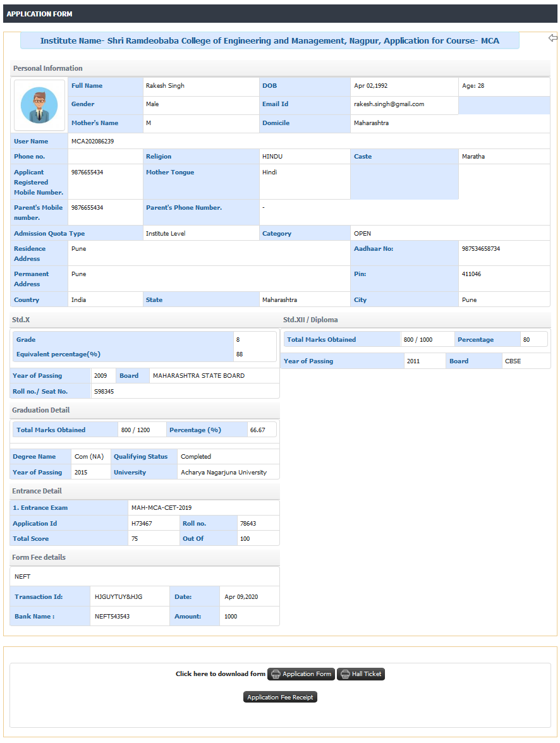560x743 pixels.
Task: Select the Personal Information section header
Action: (48, 68)
